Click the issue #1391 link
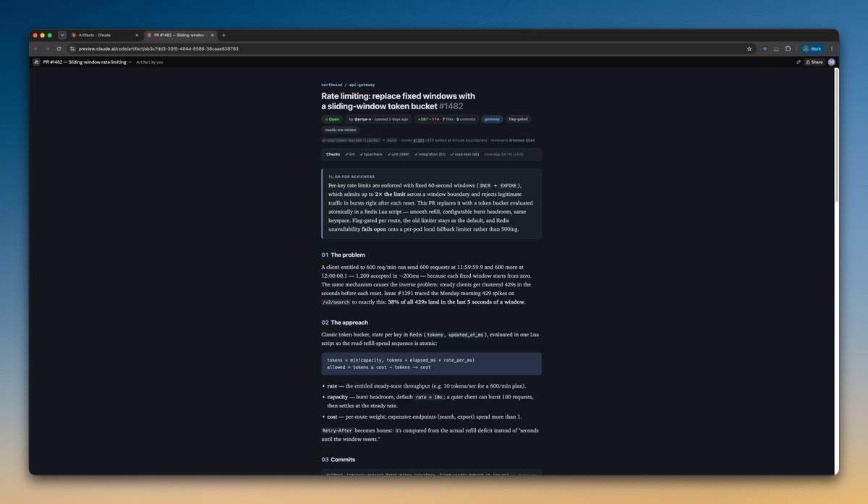 (419, 140)
